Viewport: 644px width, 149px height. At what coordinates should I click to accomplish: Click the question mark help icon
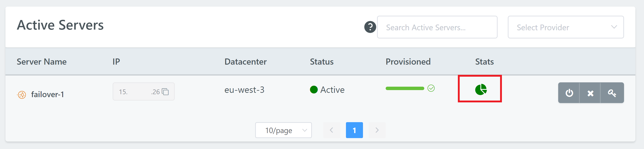tap(370, 27)
